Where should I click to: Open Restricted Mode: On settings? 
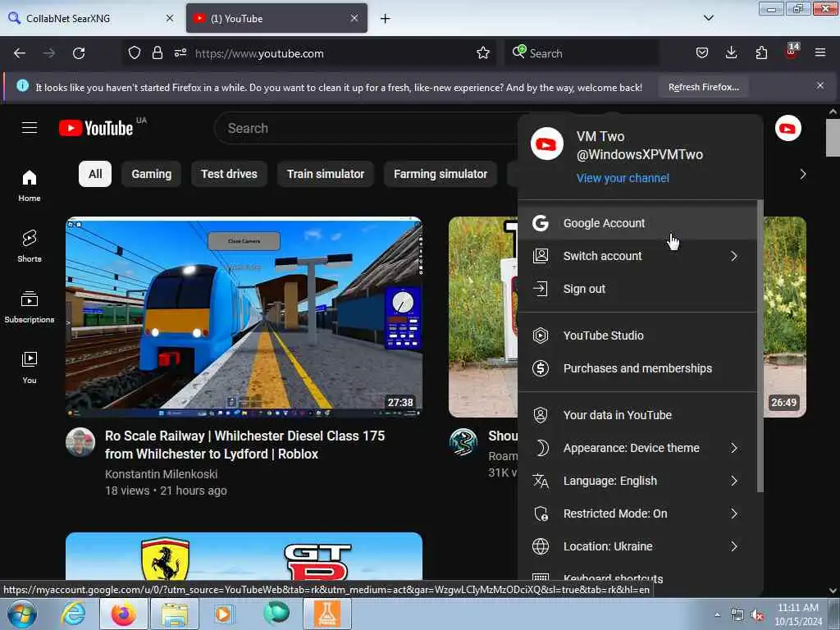[x=637, y=514]
